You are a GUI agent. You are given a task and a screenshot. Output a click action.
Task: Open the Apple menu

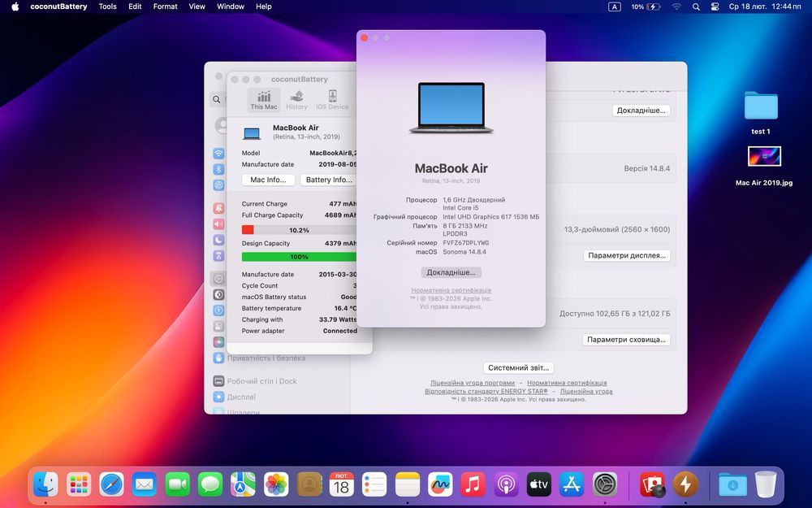point(15,7)
